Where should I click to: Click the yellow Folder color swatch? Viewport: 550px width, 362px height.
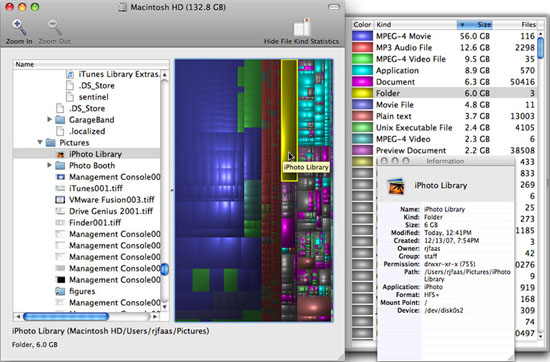point(362,93)
